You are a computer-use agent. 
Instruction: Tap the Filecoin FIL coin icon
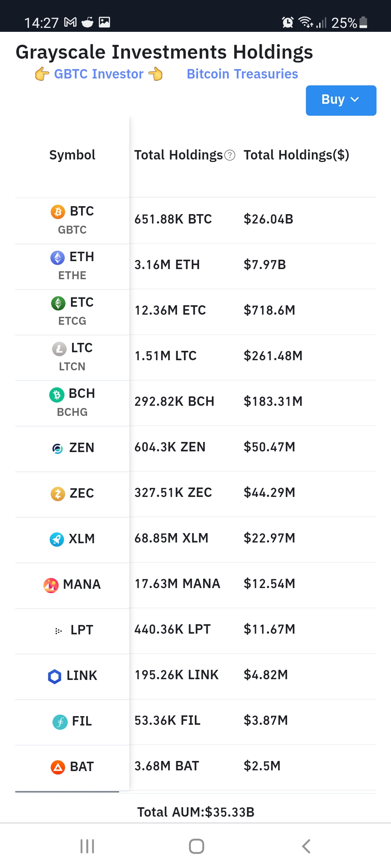pyautogui.click(x=60, y=722)
